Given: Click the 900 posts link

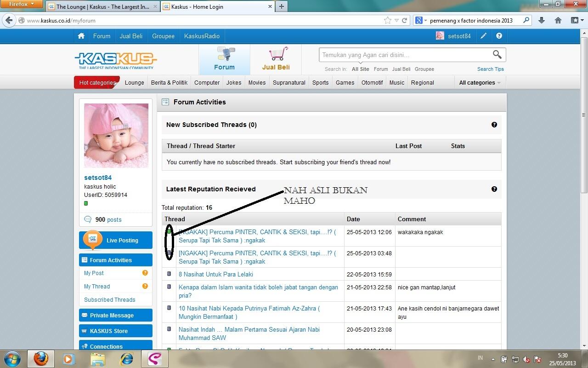Looking at the screenshot, I should click(x=108, y=219).
